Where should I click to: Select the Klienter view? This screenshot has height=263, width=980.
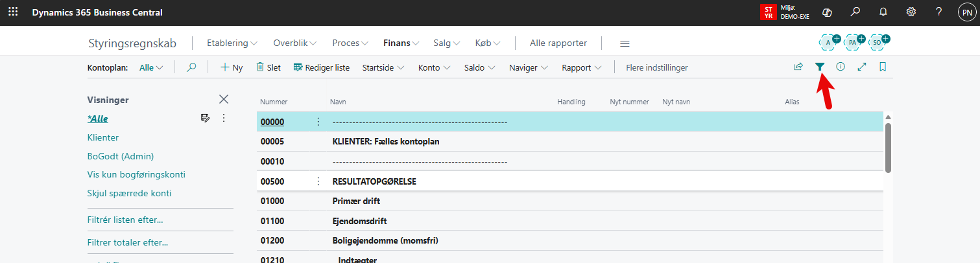(x=103, y=138)
